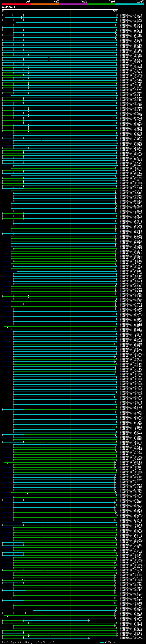Click the arrowhead ending the UniRef100_B6K0C8 bar
146x644 pixels.
point(116,25)
